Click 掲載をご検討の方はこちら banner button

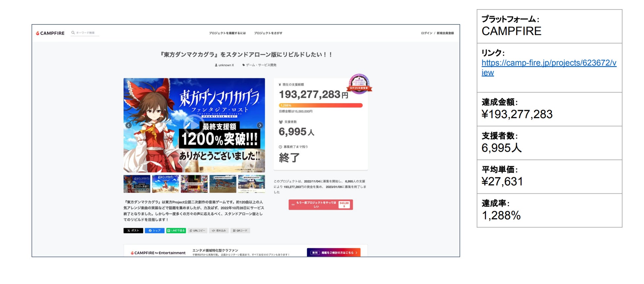pyautogui.click(x=334, y=253)
